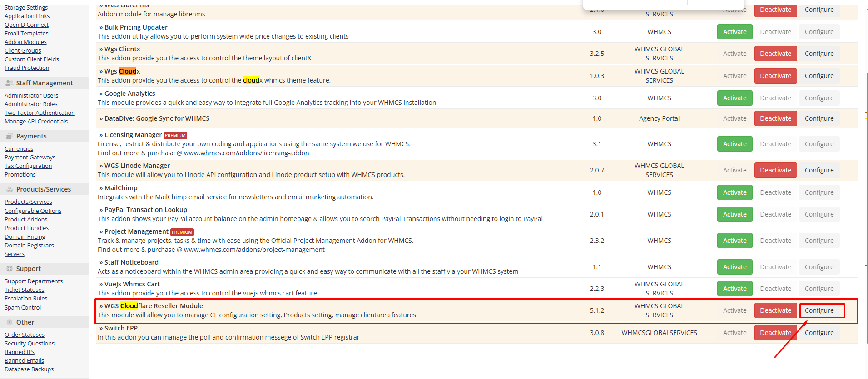Go to the Administrator Roles link
868x379 pixels.
coord(31,104)
